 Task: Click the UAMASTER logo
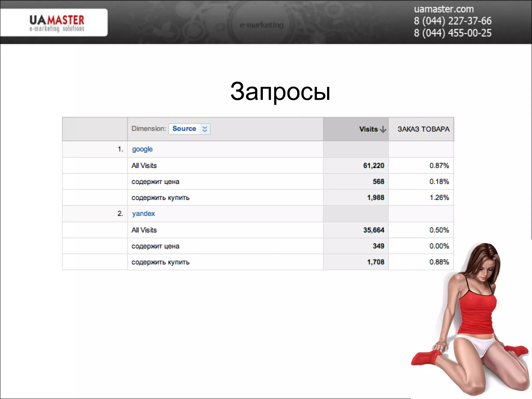point(57,23)
